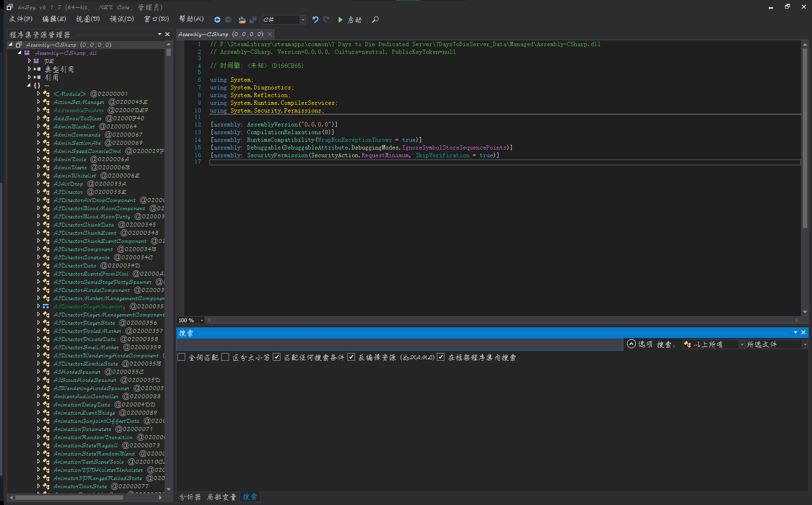812x505 pixels.
Task: Navigate backward with the blue arrow
Action: tap(217, 20)
